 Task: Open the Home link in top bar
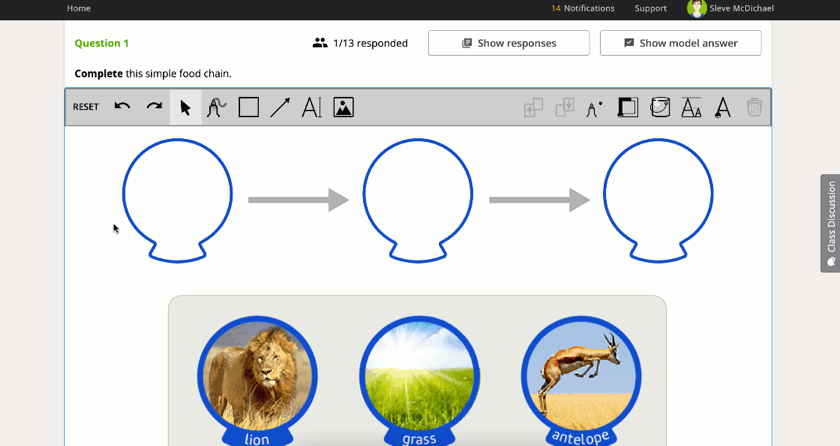tap(79, 8)
